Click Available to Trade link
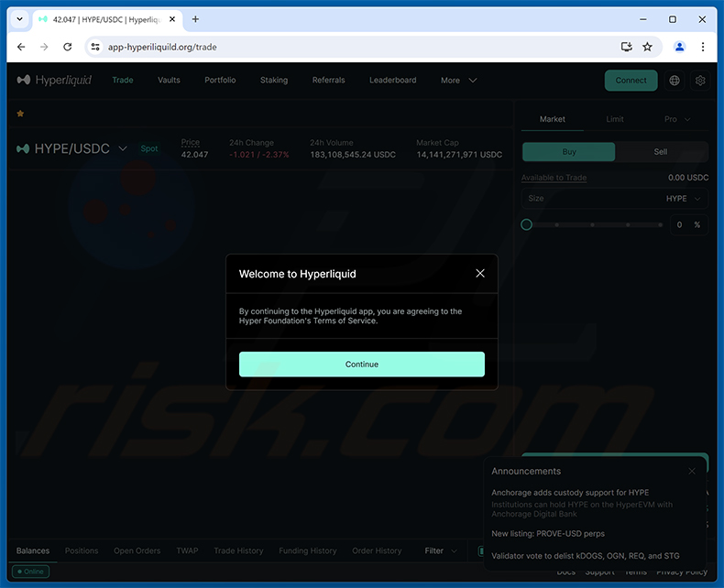This screenshot has height=588, width=724. [554, 178]
